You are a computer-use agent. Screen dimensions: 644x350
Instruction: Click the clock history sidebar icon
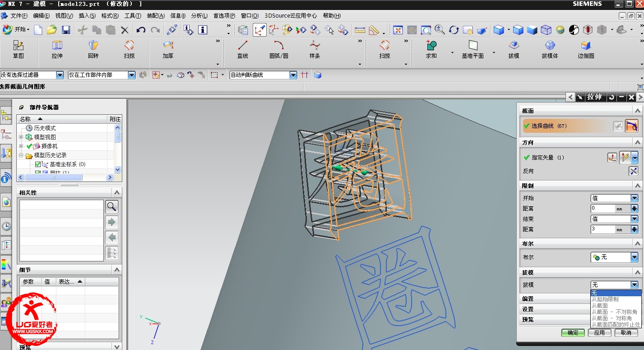pos(6,226)
